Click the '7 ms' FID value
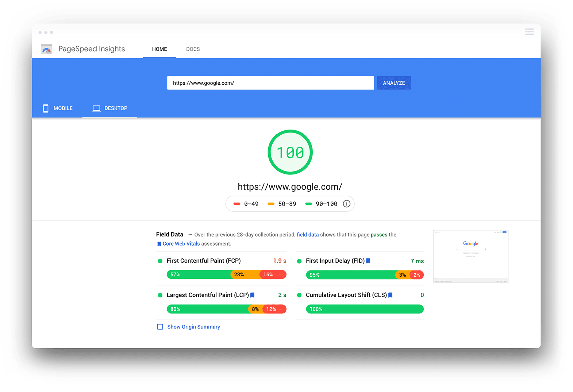 click(x=417, y=261)
